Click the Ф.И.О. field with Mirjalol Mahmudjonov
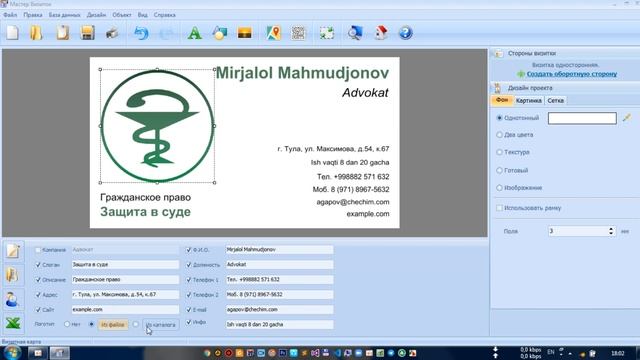The image size is (640, 360). pyautogui.click(x=279, y=249)
